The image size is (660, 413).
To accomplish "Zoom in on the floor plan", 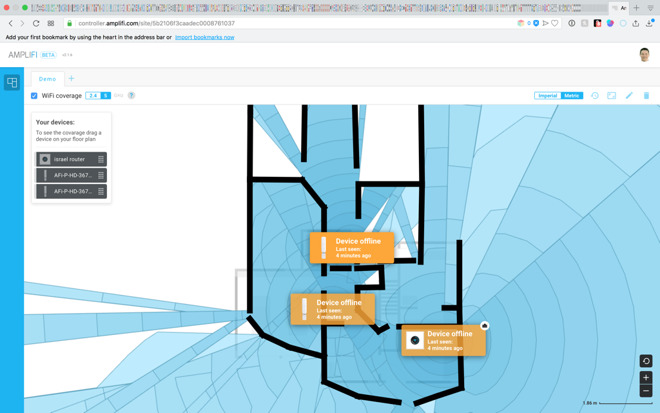I will coord(646,377).
